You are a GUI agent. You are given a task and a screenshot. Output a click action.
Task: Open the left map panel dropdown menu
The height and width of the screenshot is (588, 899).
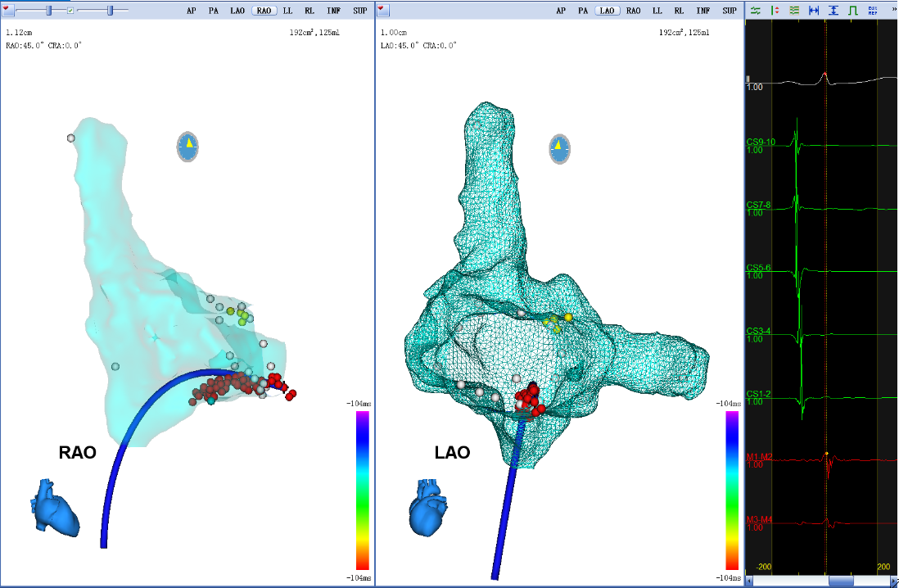[7, 10]
